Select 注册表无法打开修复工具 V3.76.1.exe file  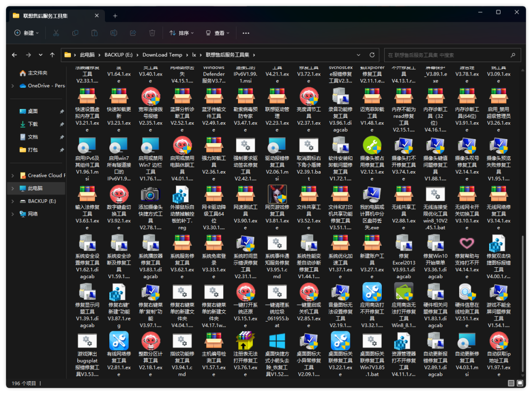(245, 355)
